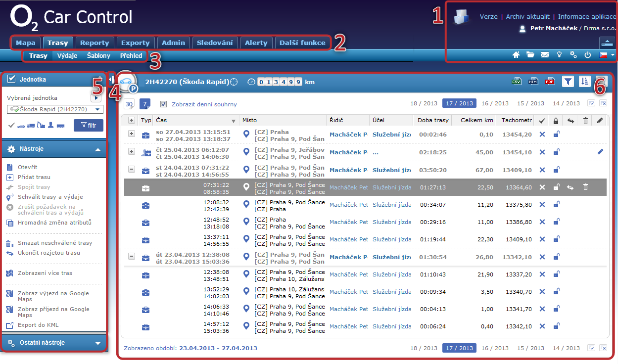The image size is (618, 364).
Task: Open settings gears icon in top bar
Action: 573,55
